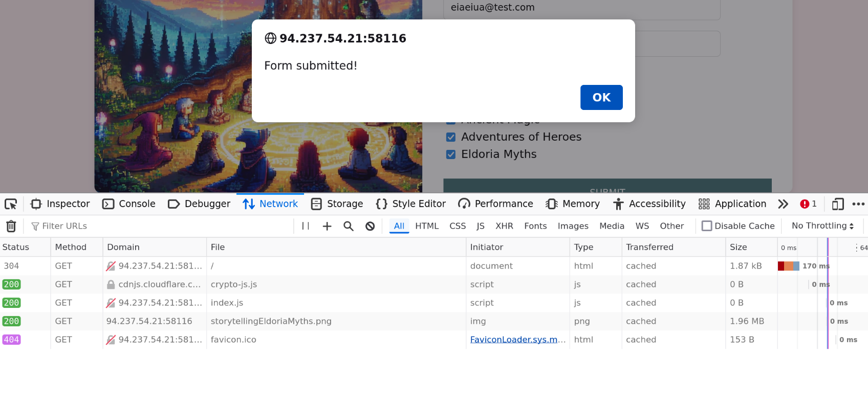Open the Application tab
Image resolution: width=868 pixels, height=401 pixels.
[732, 204]
